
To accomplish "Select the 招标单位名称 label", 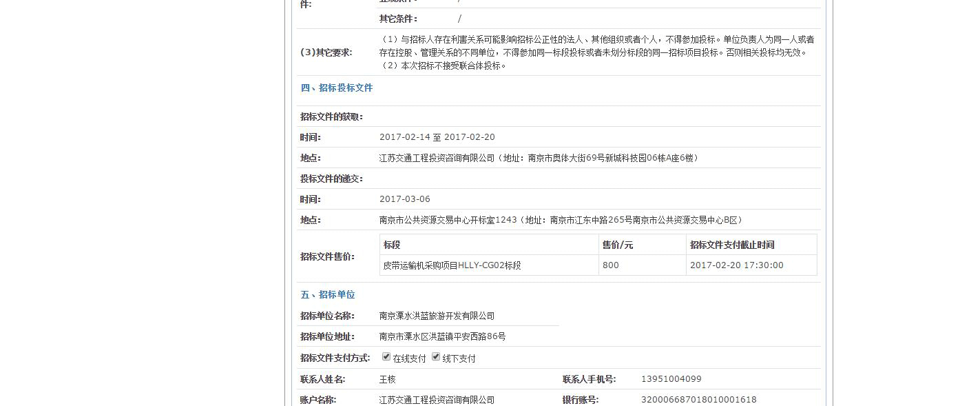I will (x=327, y=316).
